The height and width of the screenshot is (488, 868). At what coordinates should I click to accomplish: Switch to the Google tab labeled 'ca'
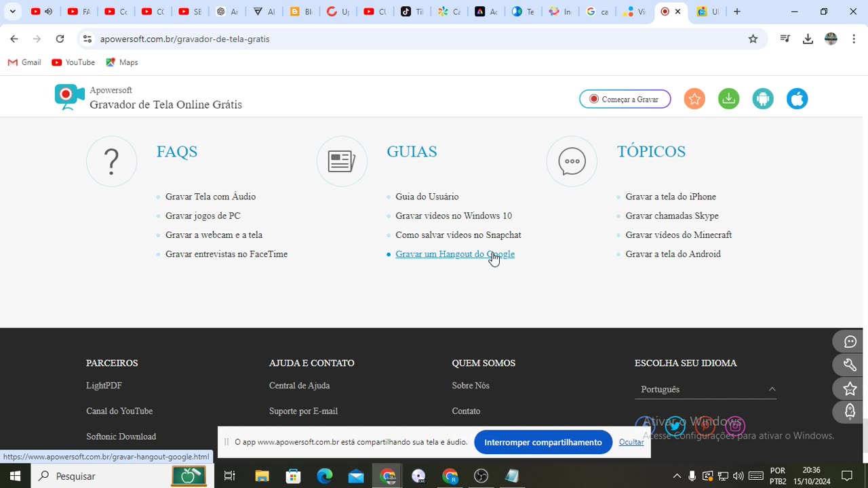(597, 12)
